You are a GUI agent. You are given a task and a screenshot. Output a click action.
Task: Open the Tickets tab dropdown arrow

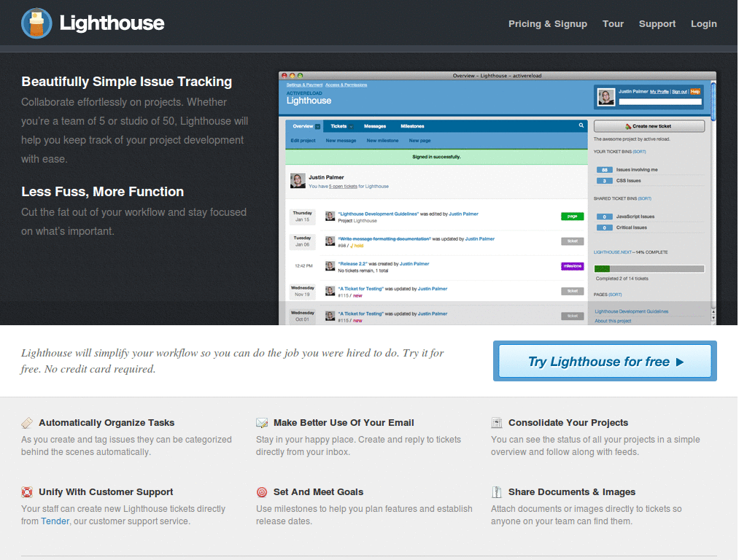point(349,125)
